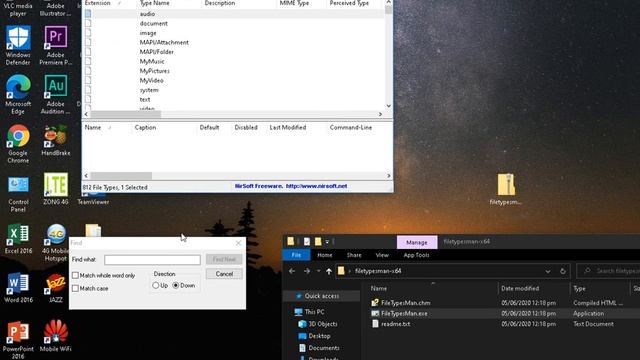This screenshot has width=640, height=360.
Task: Open Documents in navigation pane
Action: 324,348
